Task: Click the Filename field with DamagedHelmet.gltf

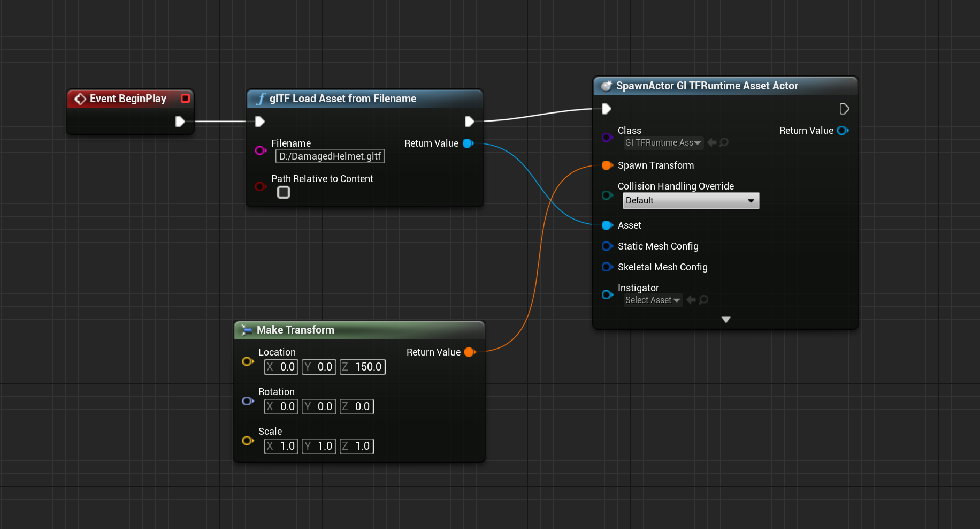Action: point(330,156)
